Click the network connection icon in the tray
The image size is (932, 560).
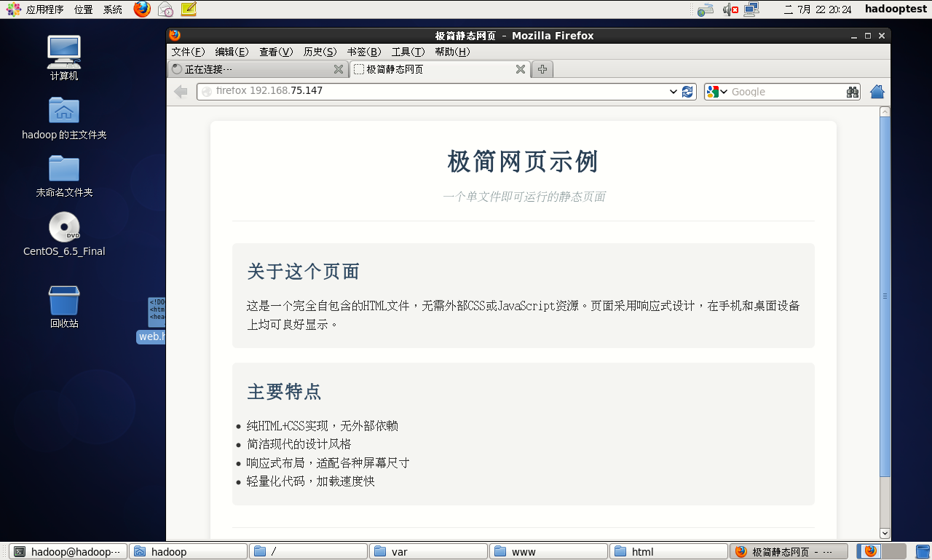pos(751,9)
